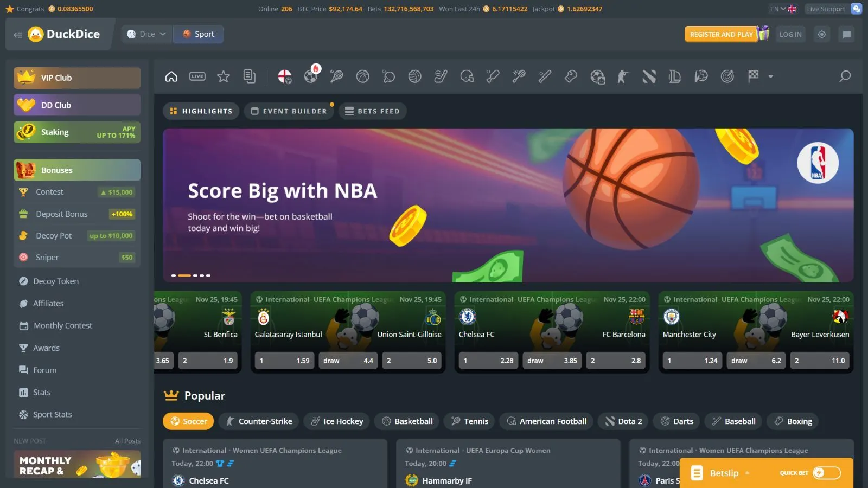Open Staking with APY up to 171%
Image resolution: width=868 pixels, height=488 pixels.
coord(77,132)
